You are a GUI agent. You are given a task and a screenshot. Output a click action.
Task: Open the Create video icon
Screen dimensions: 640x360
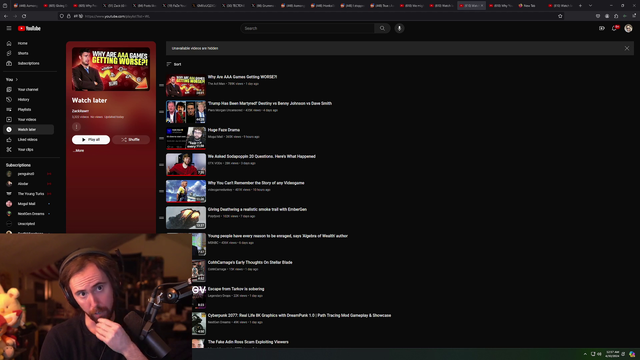602,28
